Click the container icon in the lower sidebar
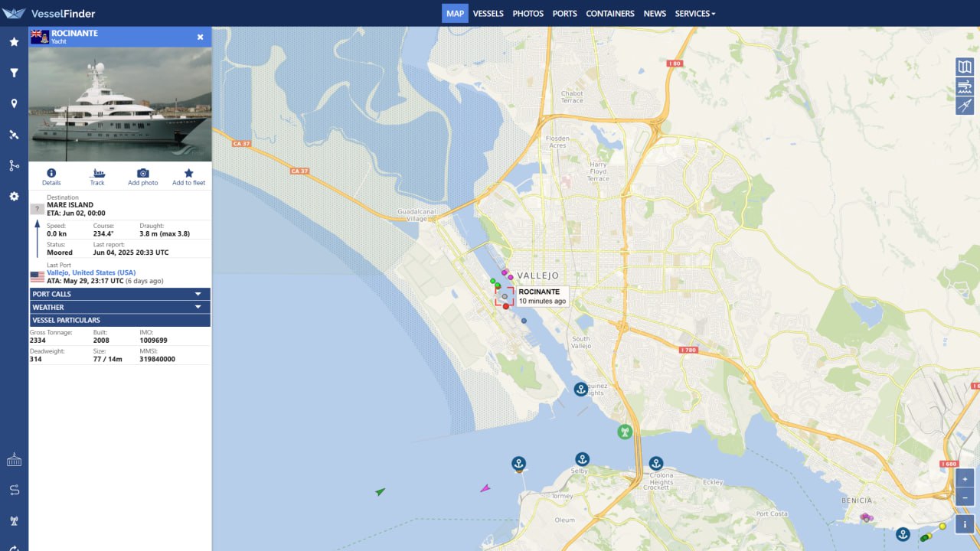980x551 pixels. (x=14, y=460)
